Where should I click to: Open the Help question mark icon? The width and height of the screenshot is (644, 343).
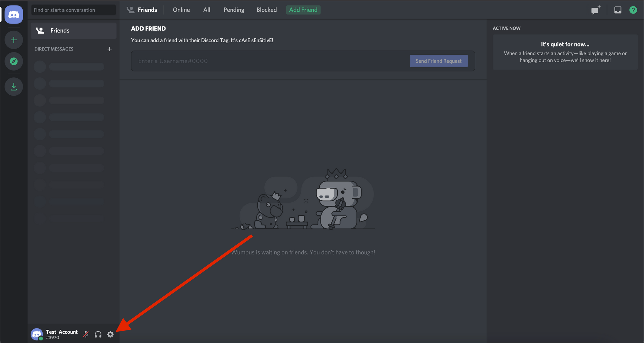click(x=633, y=10)
